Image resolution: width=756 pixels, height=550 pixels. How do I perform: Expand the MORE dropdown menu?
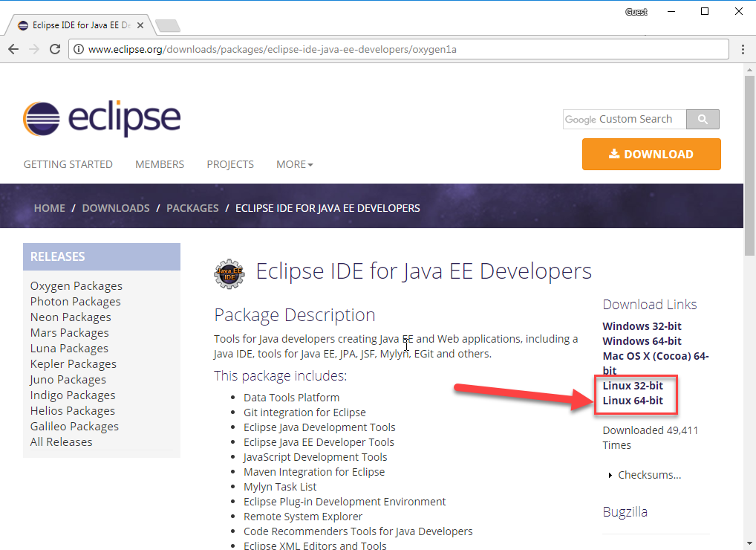[x=295, y=164]
